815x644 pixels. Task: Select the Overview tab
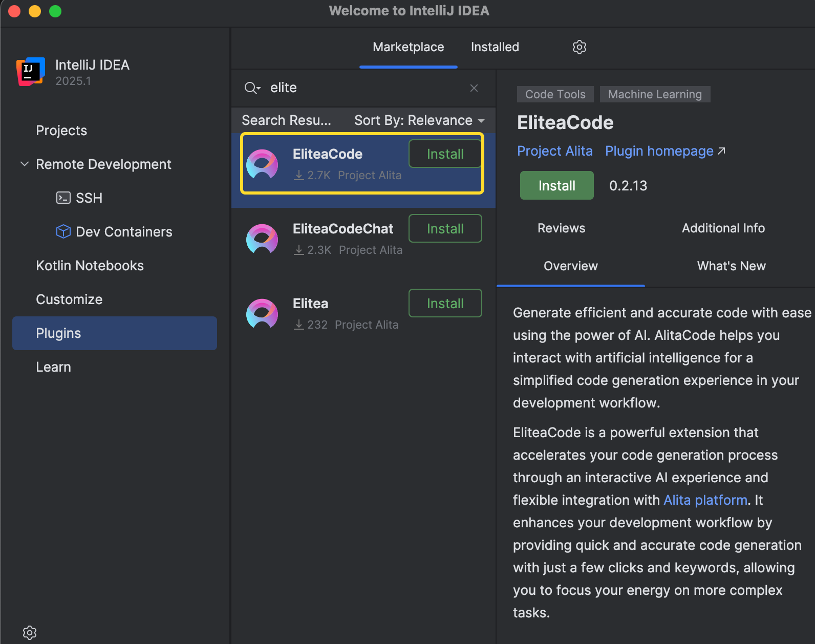click(570, 266)
